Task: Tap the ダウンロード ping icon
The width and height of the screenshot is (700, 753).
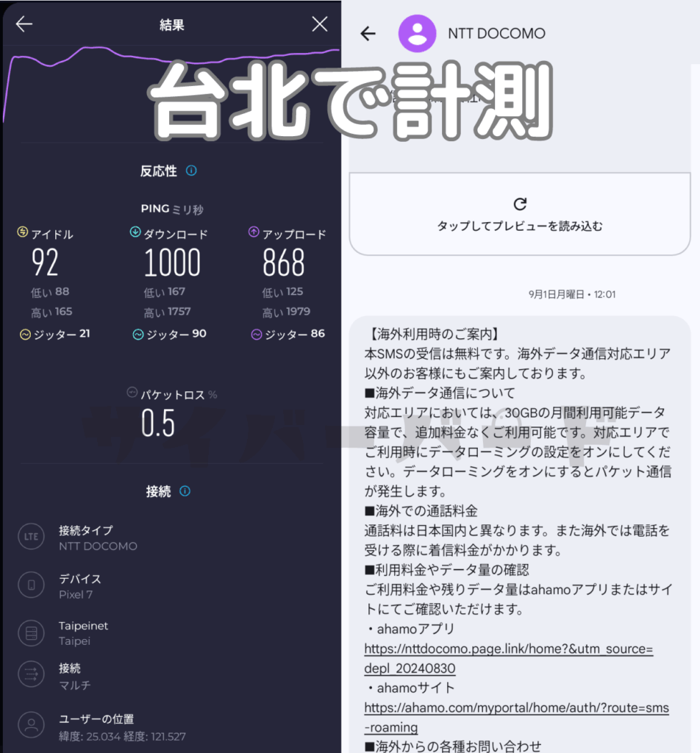Action: tap(135, 232)
